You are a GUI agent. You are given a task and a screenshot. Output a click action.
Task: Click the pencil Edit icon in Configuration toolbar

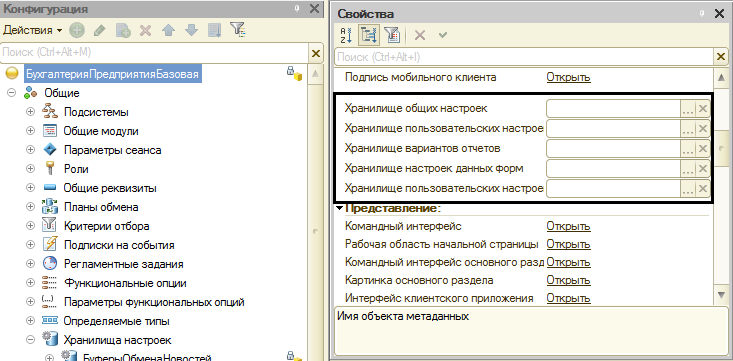(x=99, y=31)
